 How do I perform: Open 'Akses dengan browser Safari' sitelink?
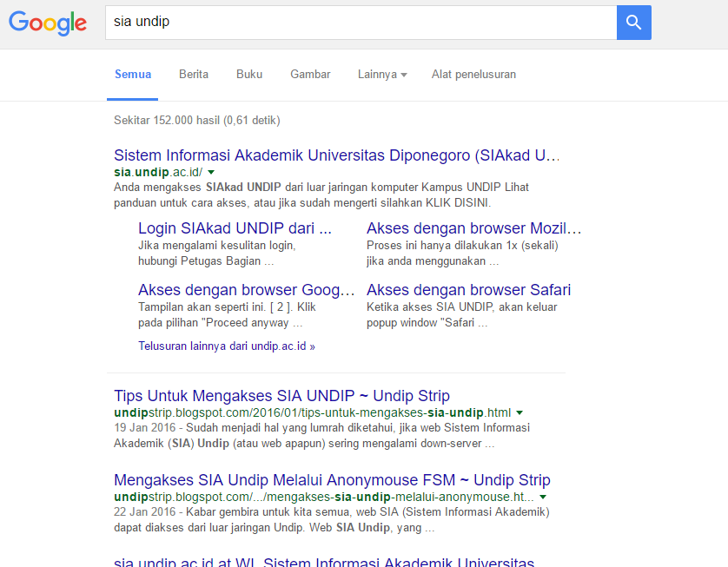pyautogui.click(x=468, y=290)
